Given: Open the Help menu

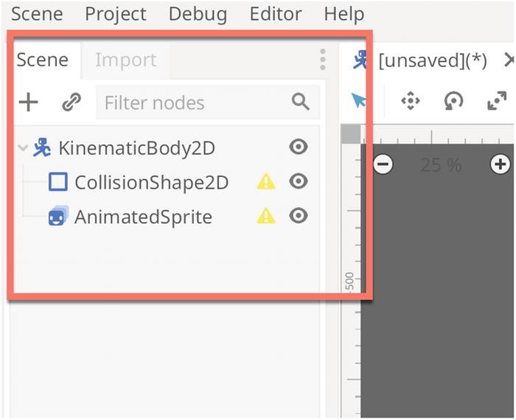Looking at the screenshot, I should pos(344,15).
